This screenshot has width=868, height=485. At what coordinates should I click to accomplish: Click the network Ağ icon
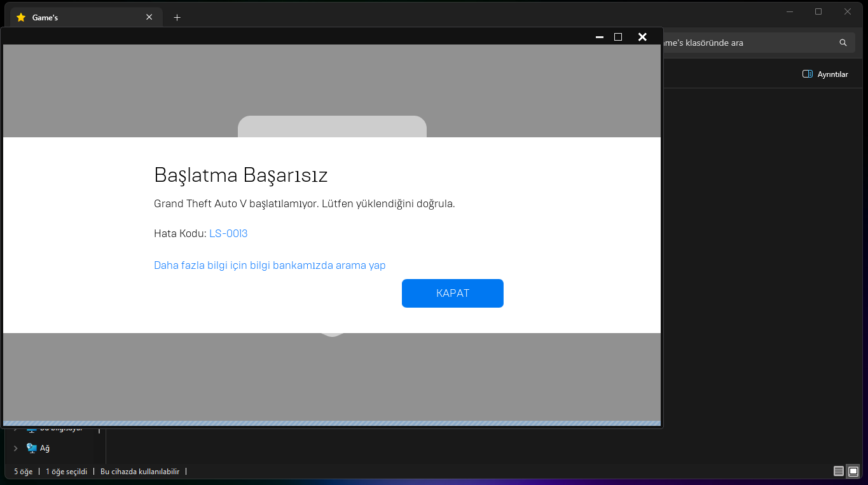tap(32, 448)
